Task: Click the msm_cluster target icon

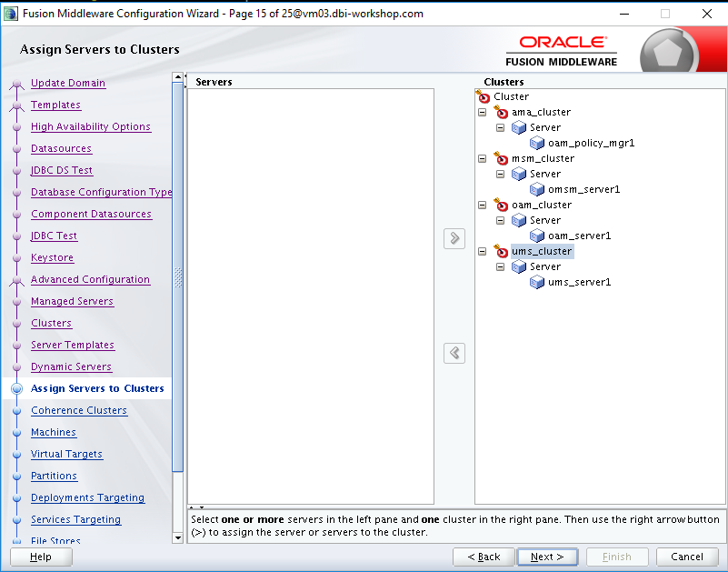Action: pyautogui.click(x=501, y=158)
